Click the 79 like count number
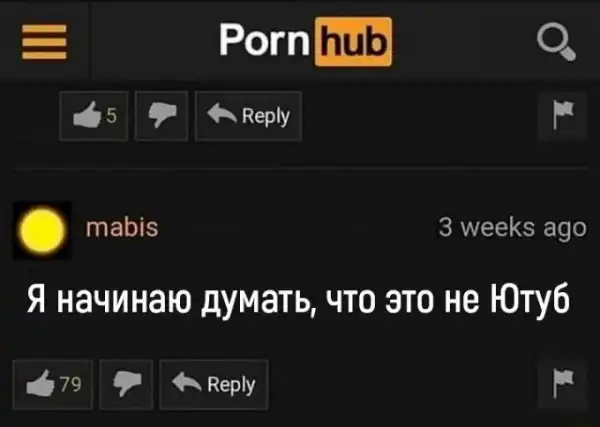The height and width of the screenshot is (427, 600). tap(71, 384)
